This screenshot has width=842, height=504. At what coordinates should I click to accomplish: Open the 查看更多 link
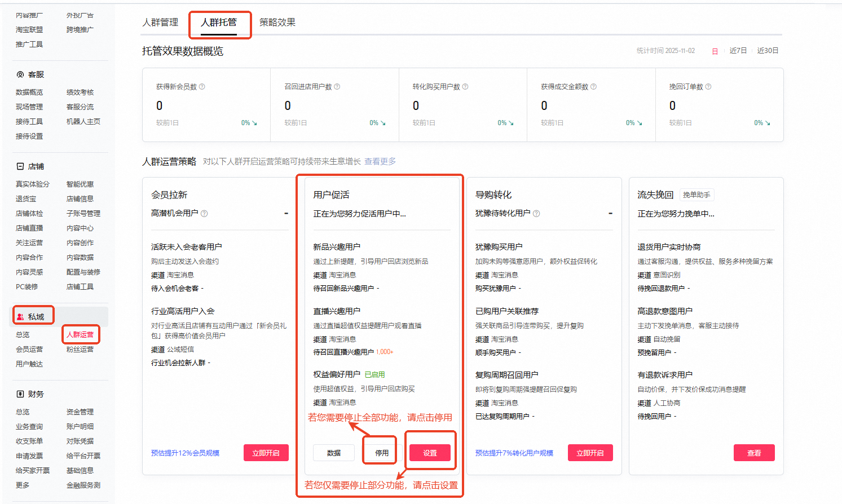pyautogui.click(x=380, y=161)
